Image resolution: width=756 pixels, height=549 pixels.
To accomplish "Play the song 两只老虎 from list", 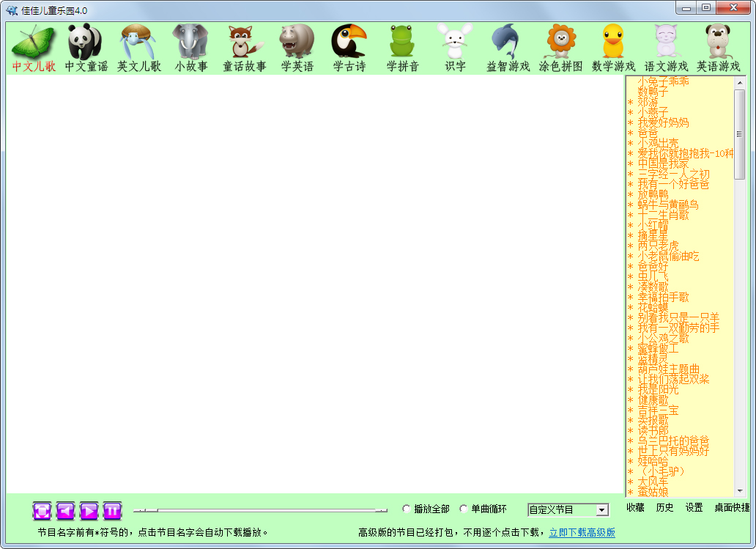I will point(658,246).
